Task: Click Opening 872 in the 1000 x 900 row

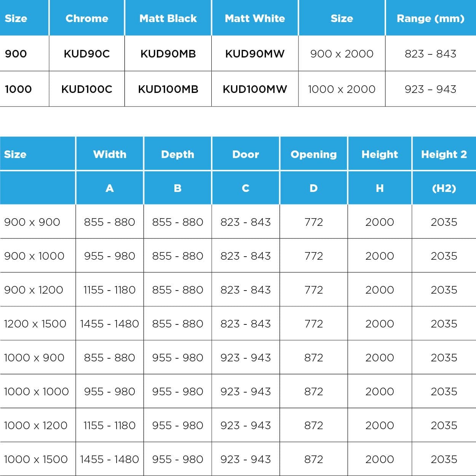Action: [314, 358]
